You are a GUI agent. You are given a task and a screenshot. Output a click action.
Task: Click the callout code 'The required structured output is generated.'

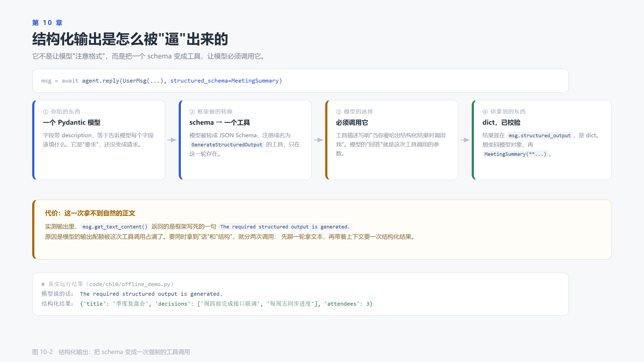[x=285, y=227]
